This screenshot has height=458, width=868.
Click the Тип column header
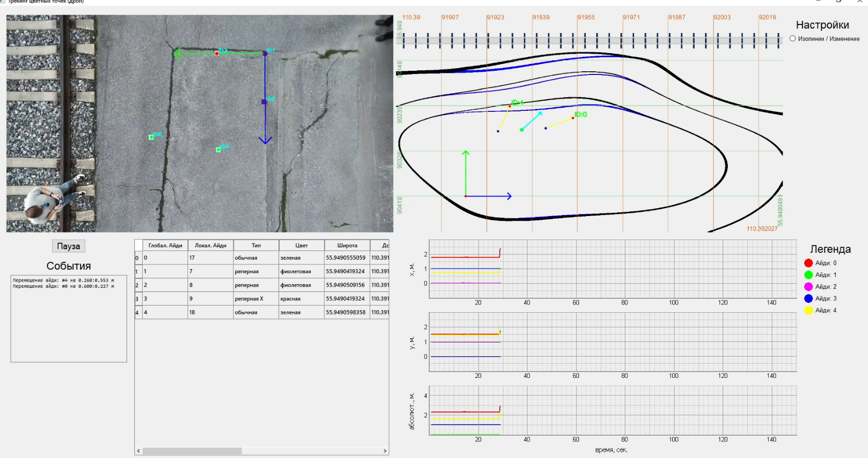coord(256,246)
